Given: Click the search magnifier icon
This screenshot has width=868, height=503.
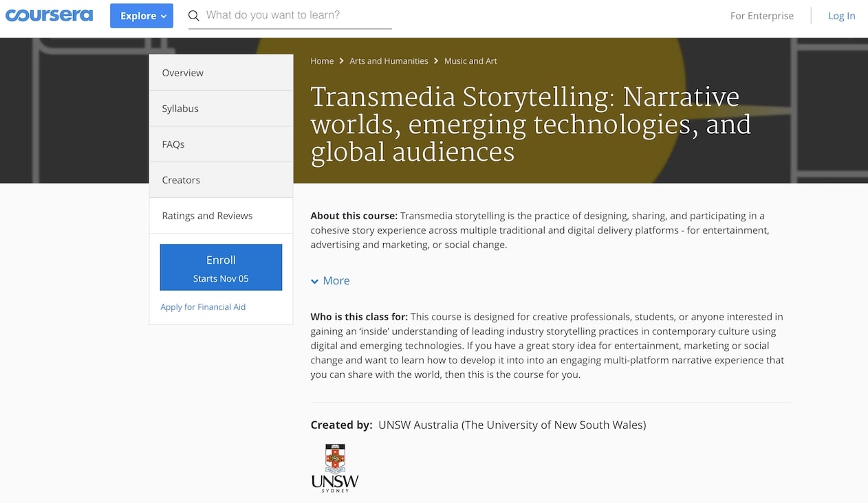Looking at the screenshot, I should pos(194,16).
